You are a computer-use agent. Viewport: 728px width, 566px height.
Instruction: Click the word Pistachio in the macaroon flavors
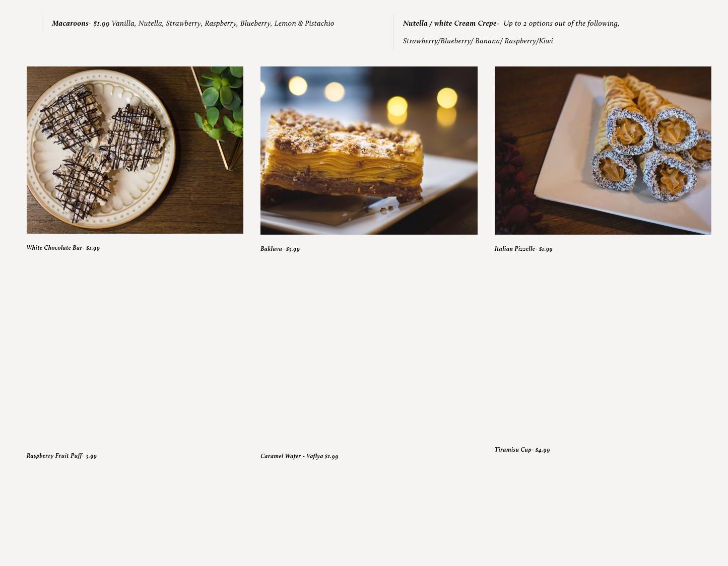pos(319,23)
